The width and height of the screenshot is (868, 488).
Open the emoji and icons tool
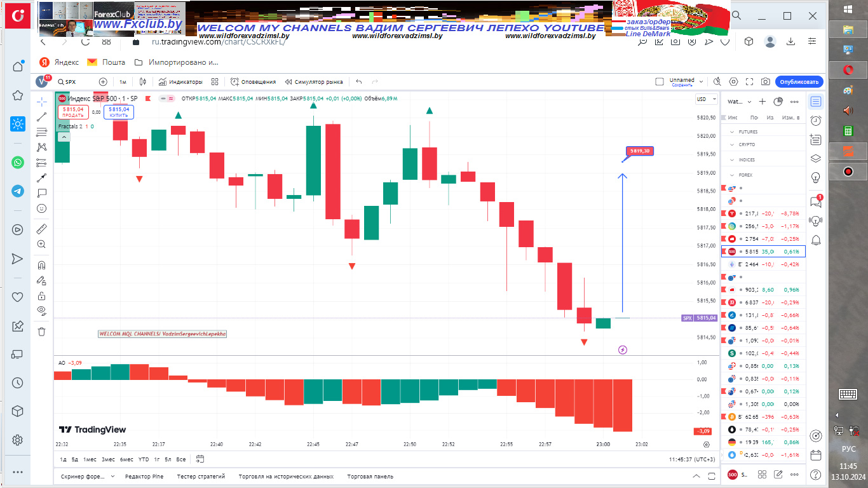[x=41, y=208]
